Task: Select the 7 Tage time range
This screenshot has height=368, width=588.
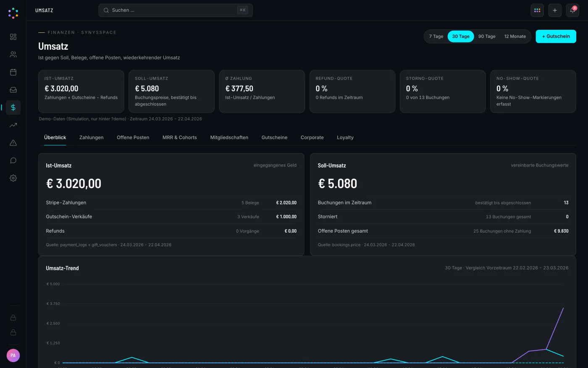Action: [x=436, y=37]
